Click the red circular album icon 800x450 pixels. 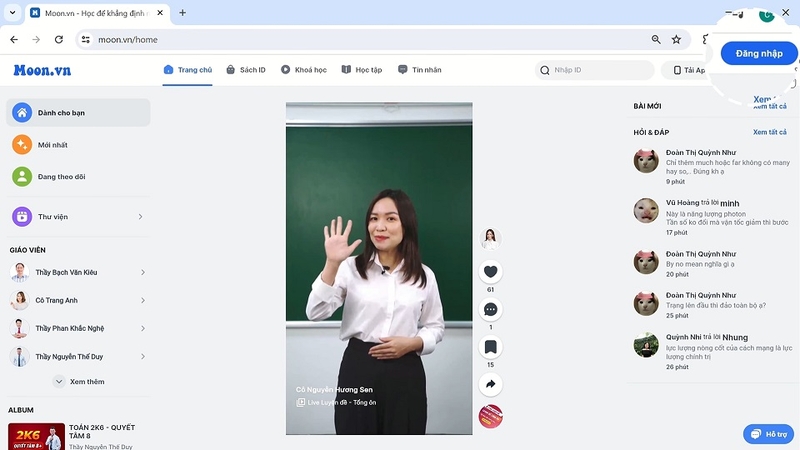pyautogui.click(x=490, y=416)
